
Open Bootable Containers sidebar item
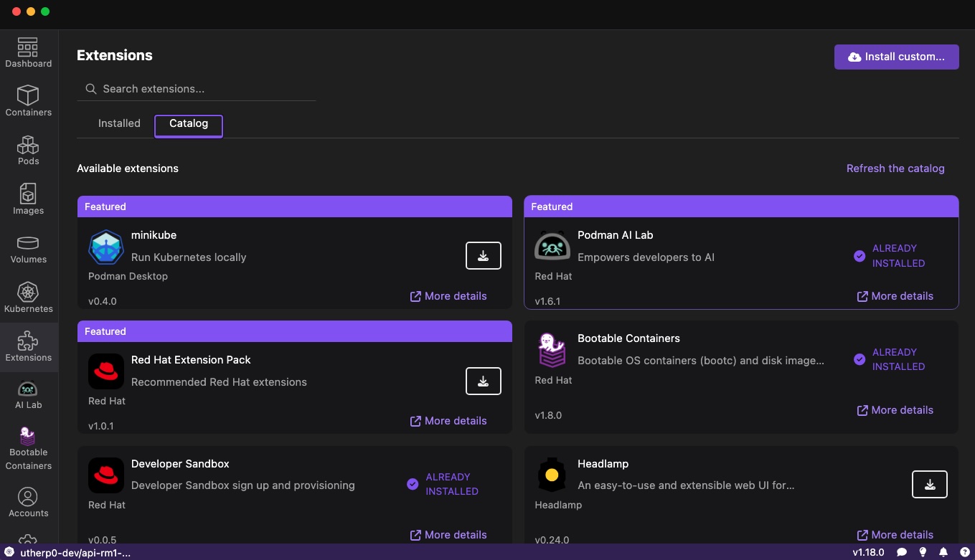point(28,448)
